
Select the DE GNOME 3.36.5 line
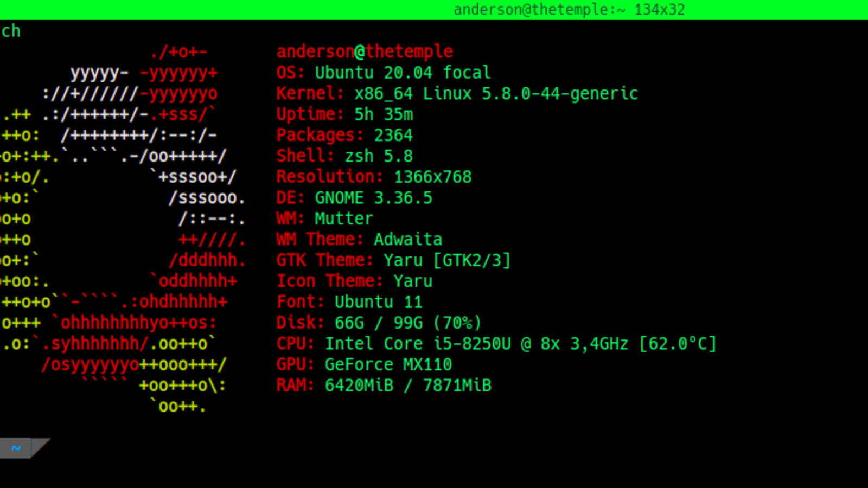coord(354,198)
